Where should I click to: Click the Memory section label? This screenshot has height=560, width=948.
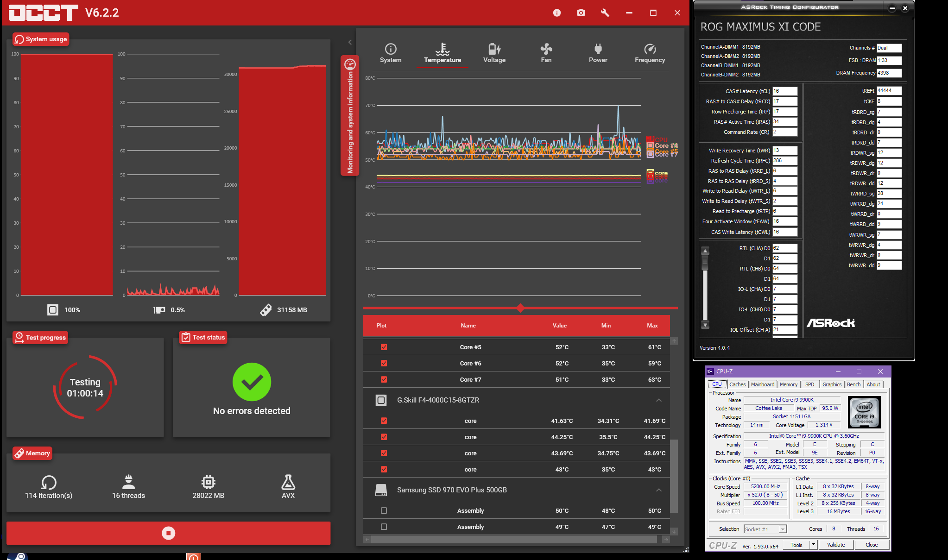click(32, 453)
